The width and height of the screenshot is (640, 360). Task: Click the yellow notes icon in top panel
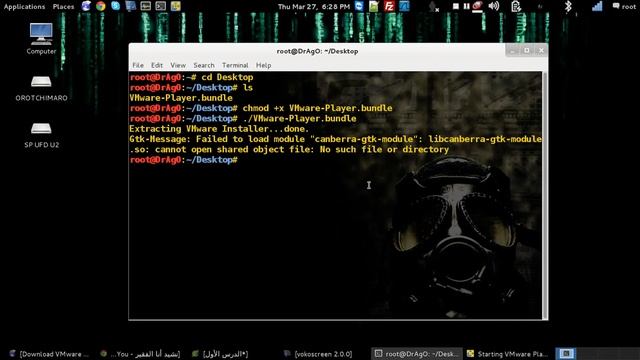tap(176, 6)
